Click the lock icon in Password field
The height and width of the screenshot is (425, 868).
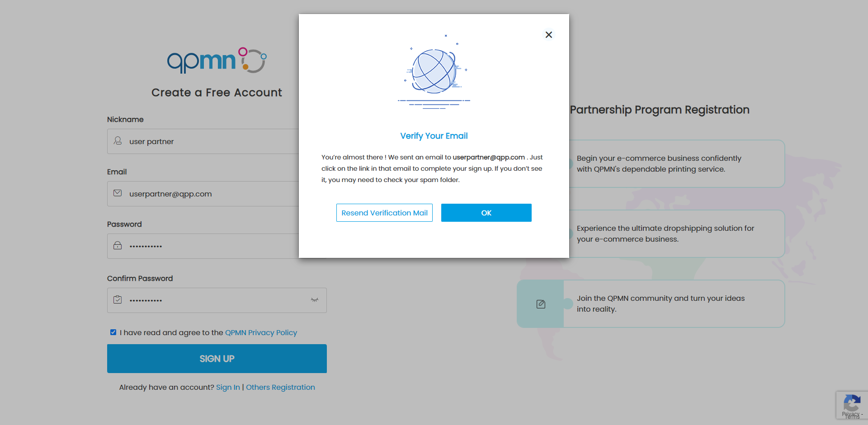(x=118, y=246)
